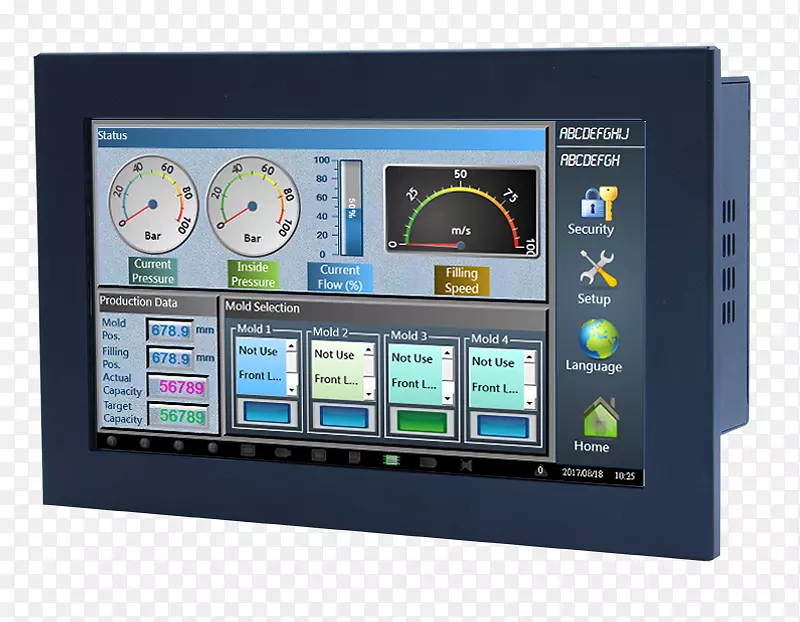Image resolution: width=800 pixels, height=622 pixels.
Task: Select the Current Flow (%) label
Action: (340, 277)
